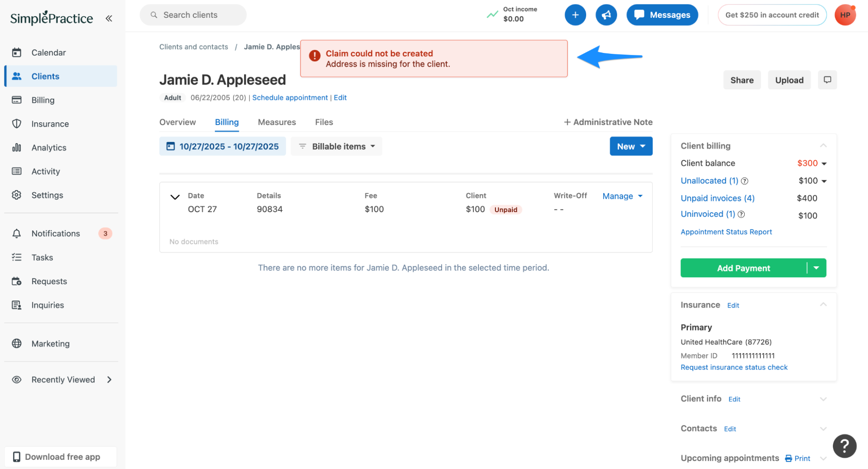
Task: Open the Calendar from the sidebar
Action: tap(17, 52)
